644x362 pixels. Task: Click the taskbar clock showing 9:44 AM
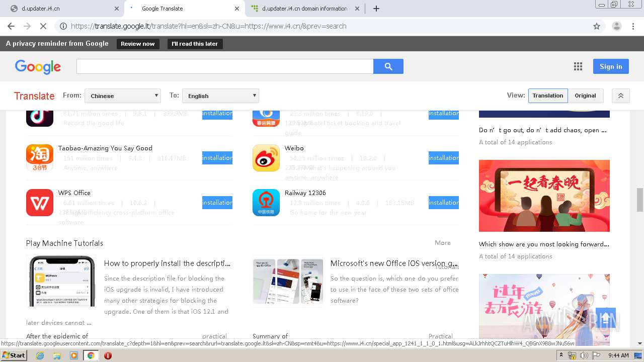tap(618, 355)
